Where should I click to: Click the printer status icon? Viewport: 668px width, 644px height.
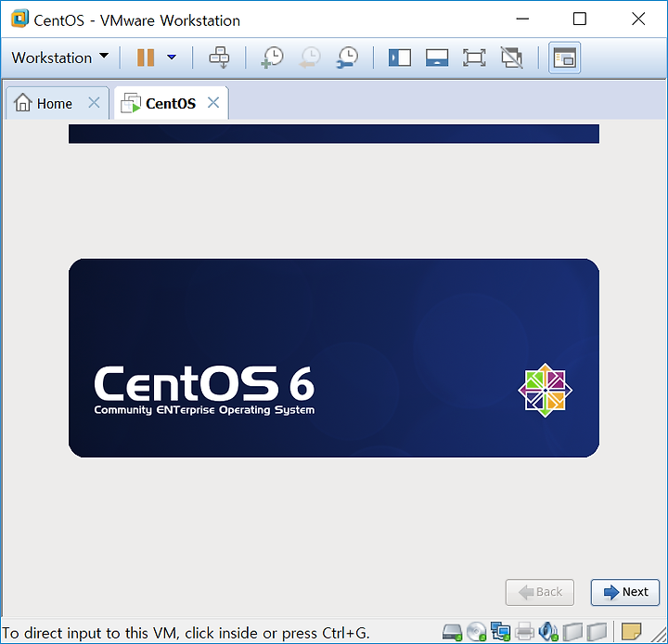tap(524, 632)
